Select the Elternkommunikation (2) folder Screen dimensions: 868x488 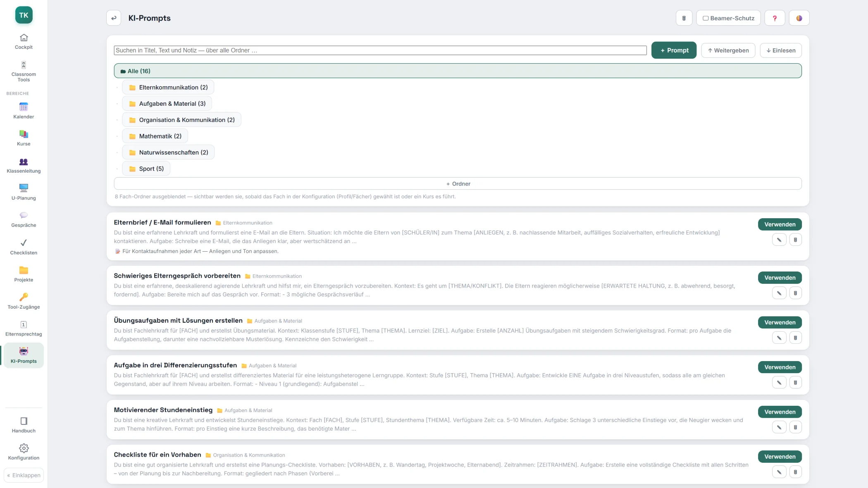[168, 87]
